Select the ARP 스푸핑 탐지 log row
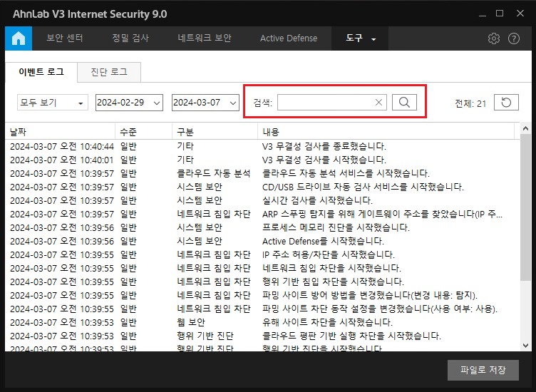This screenshot has width=536, height=392. (x=262, y=214)
